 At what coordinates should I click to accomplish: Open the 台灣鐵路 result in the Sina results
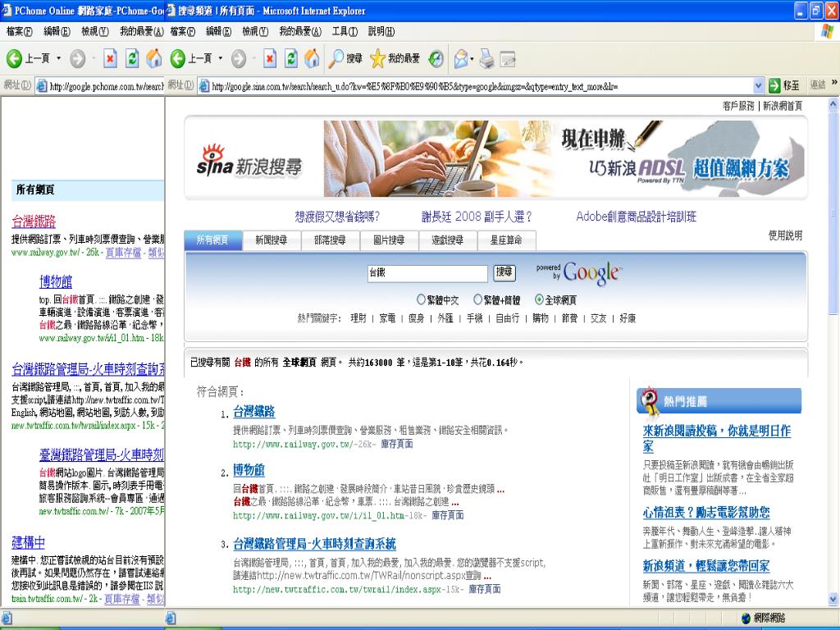254,412
